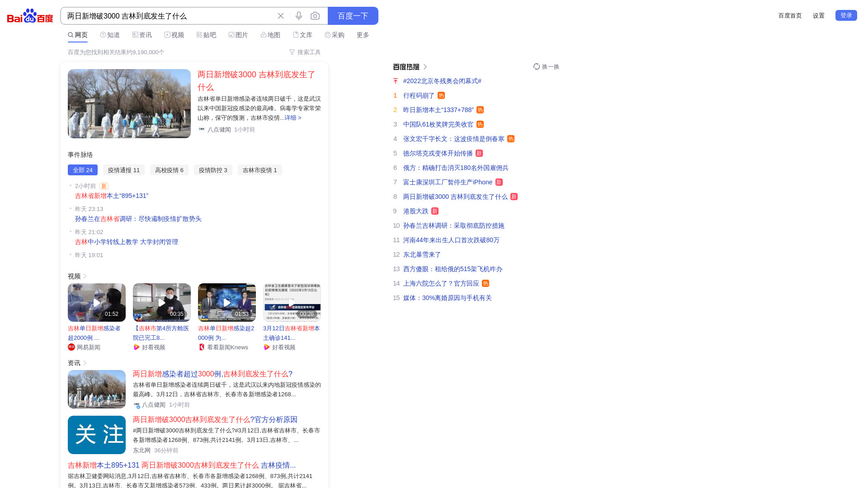
Task: Open hot search 行程码崩了
Action: tap(419, 95)
